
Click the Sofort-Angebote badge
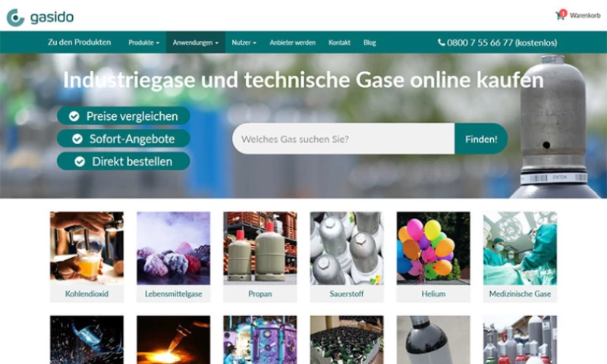(x=124, y=139)
